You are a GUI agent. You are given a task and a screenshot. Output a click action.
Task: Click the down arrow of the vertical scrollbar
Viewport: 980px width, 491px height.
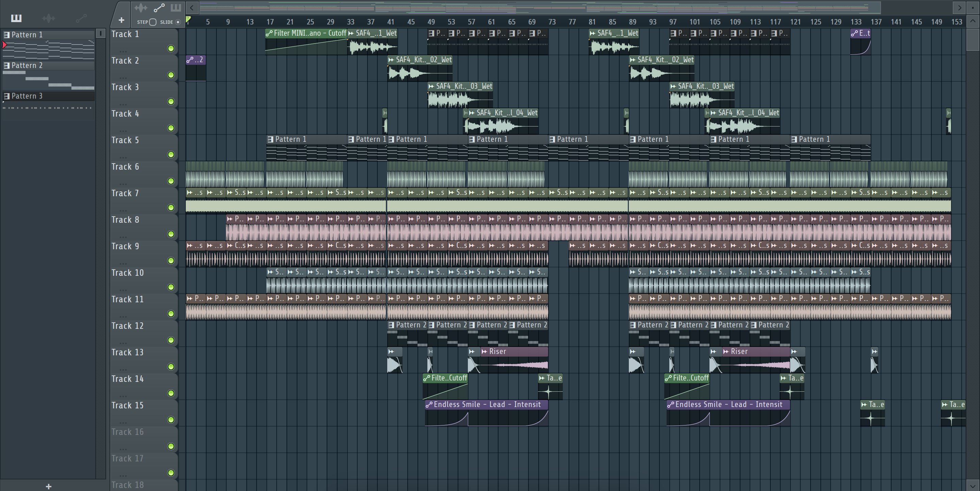[973, 485]
